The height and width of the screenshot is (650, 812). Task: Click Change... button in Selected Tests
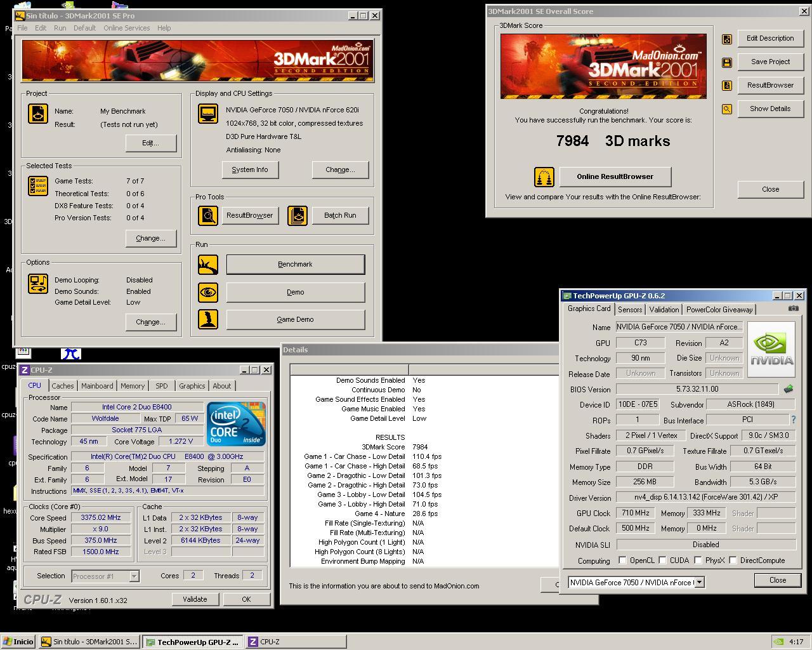[x=151, y=238]
